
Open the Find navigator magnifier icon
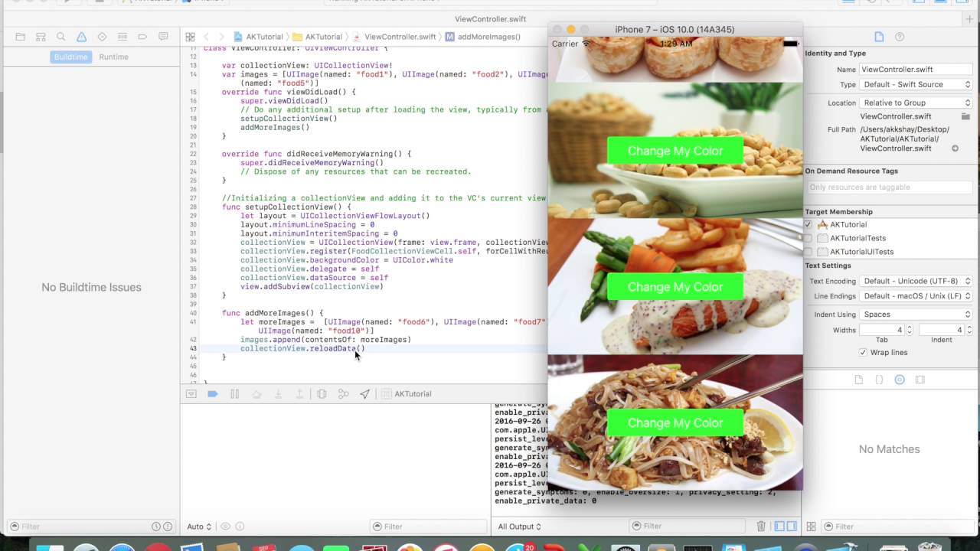[61, 37]
